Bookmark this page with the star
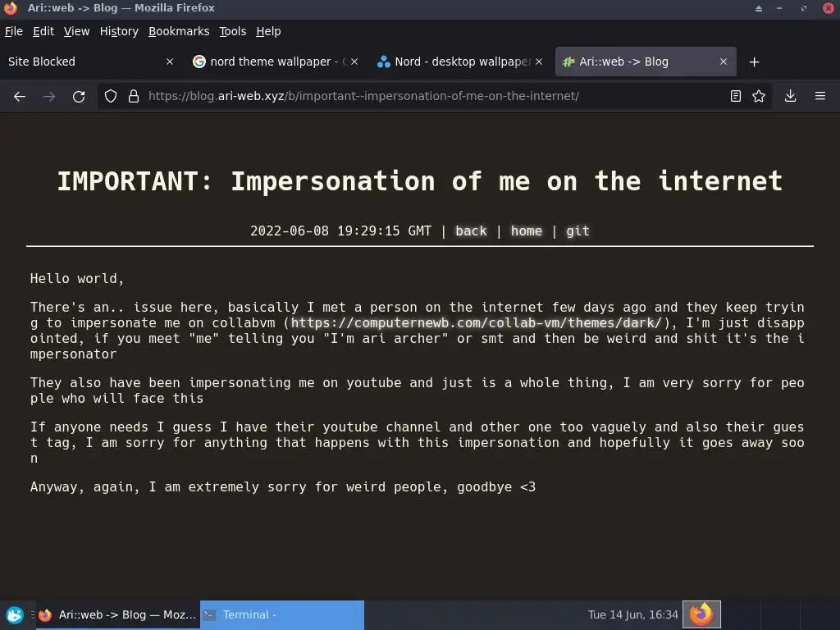840x630 pixels. click(759, 97)
